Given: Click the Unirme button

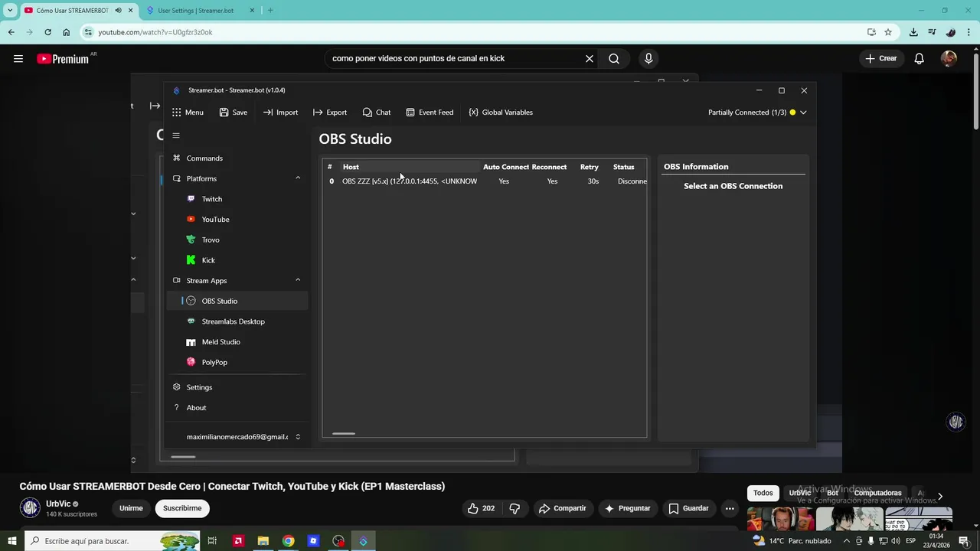Looking at the screenshot, I should coord(131,508).
